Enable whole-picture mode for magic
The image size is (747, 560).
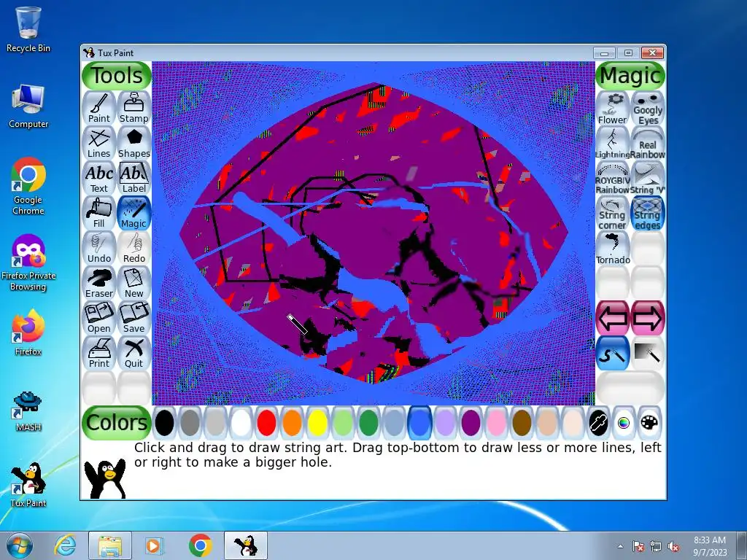[x=648, y=353]
